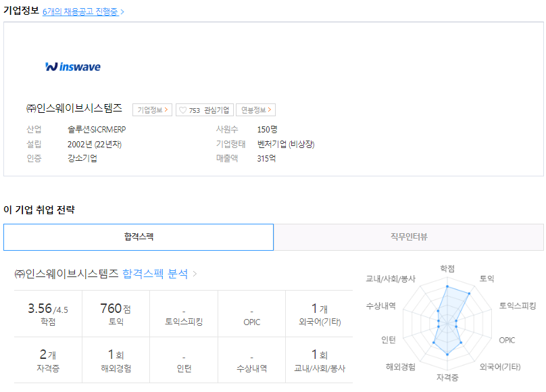Click the 솔루션·SI·CRM·ERP industry value
This screenshot has width=546, height=392.
click(97, 130)
